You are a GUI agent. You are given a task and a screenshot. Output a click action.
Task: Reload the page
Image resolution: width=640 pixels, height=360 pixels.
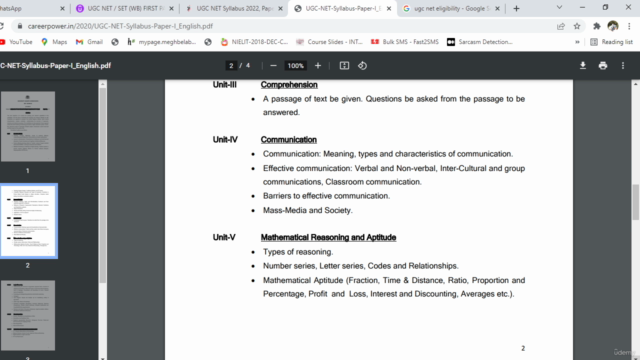2,26
